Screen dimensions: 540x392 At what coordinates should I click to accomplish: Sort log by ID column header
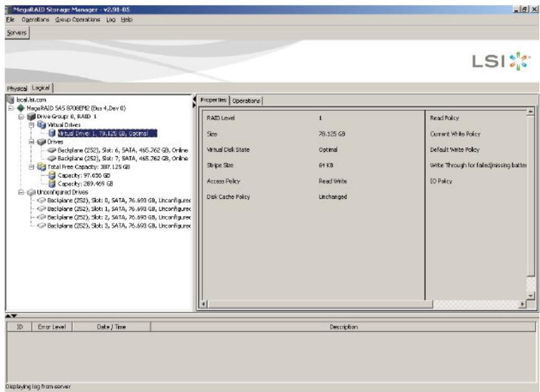(19, 327)
